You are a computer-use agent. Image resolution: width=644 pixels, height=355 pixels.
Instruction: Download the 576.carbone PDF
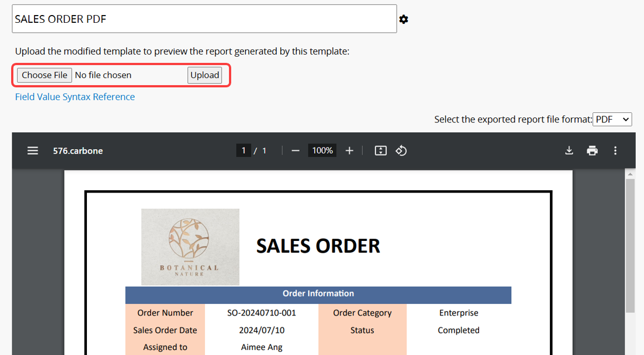[x=569, y=151]
